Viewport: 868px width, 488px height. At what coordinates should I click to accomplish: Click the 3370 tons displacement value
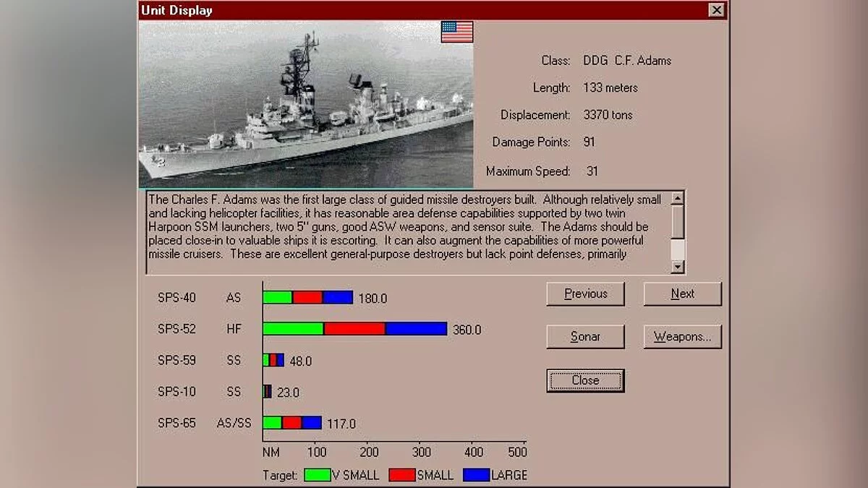[608, 115]
